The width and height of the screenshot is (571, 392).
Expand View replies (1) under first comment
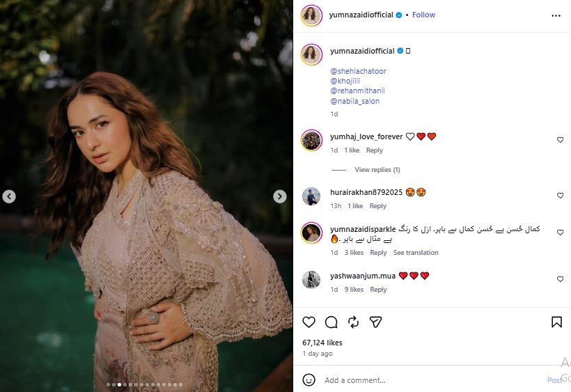pos(377,170)
